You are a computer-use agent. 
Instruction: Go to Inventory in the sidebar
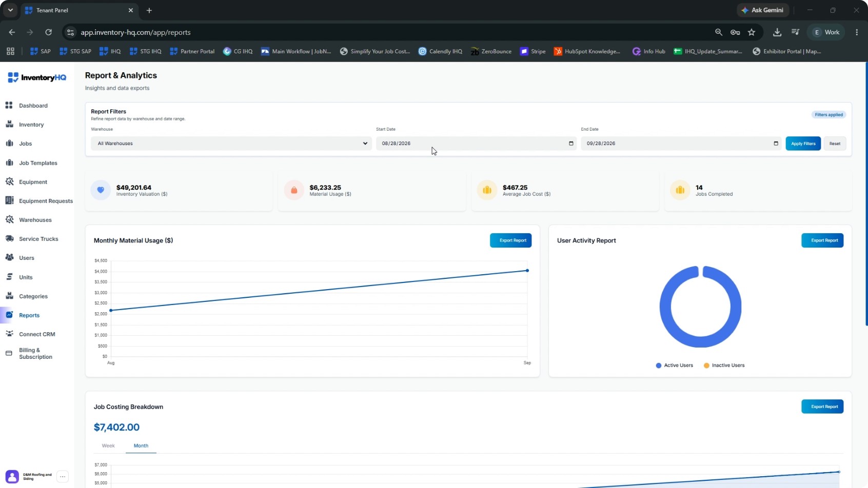point(31,125)
